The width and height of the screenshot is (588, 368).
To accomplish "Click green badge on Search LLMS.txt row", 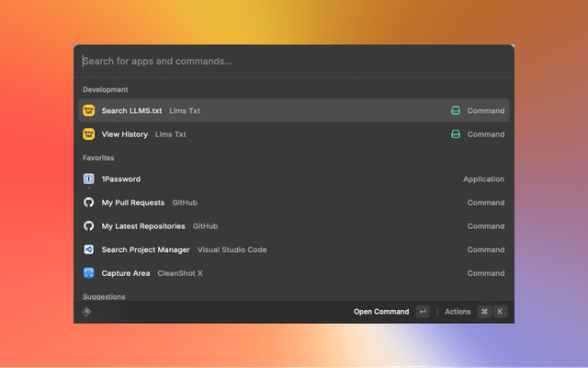I will point(455,110).
